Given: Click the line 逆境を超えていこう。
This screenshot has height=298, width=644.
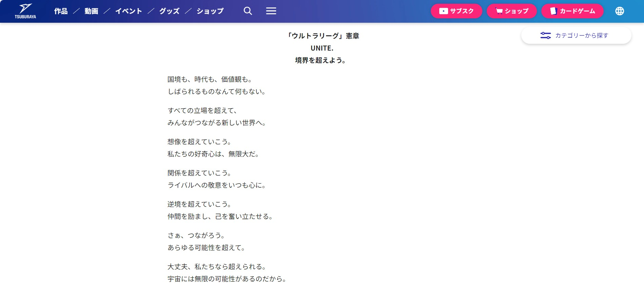Looking at the screenshot, I should click(200, 204).
